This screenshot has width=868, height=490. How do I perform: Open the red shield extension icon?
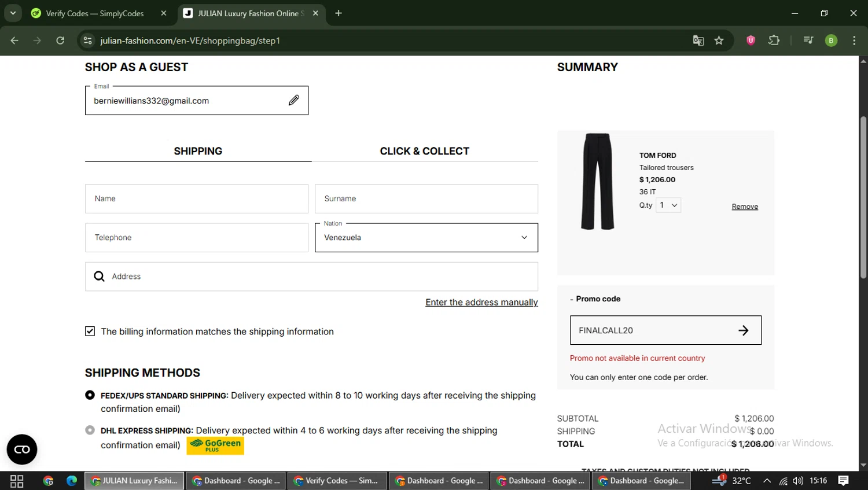(751, 40)
